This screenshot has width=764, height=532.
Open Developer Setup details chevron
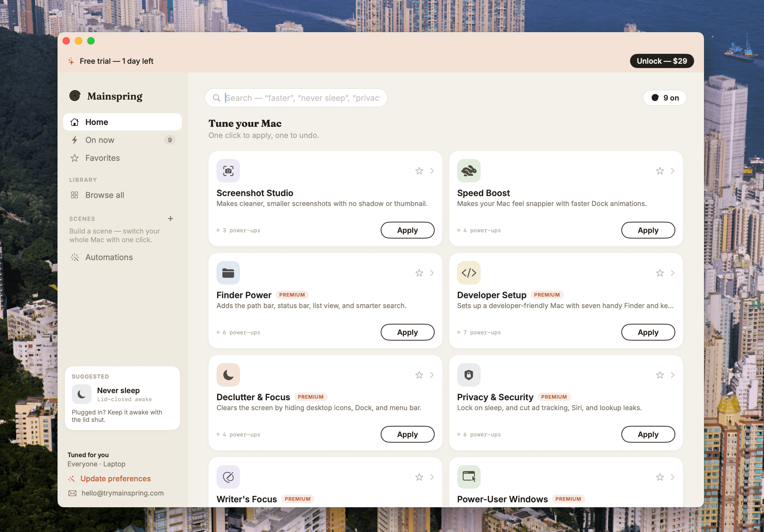tap(672, 273)
